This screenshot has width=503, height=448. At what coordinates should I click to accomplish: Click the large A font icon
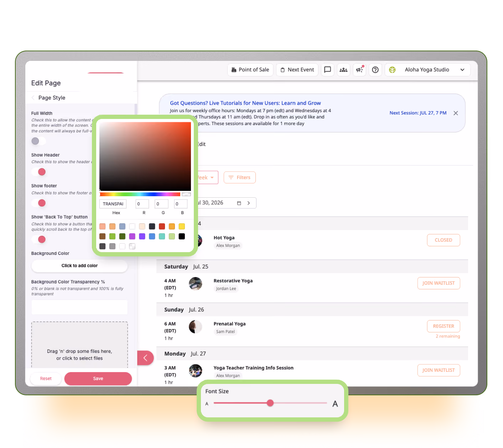click(335, 404)
